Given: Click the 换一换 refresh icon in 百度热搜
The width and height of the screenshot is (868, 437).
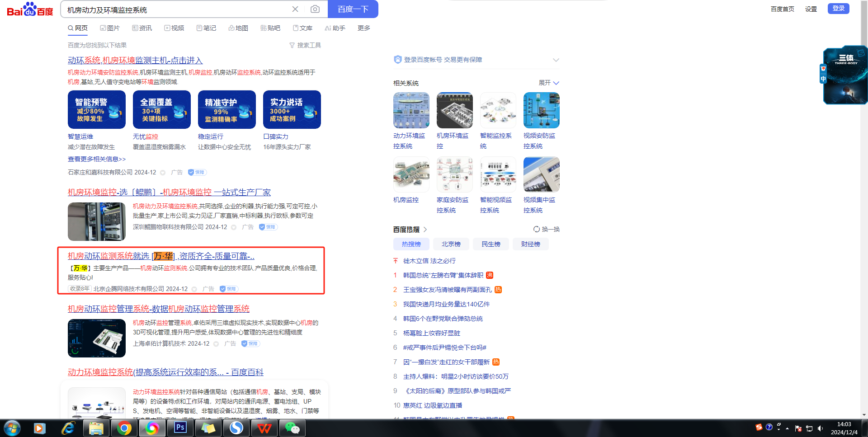Looking at the screenshot, I should [537, 229].
